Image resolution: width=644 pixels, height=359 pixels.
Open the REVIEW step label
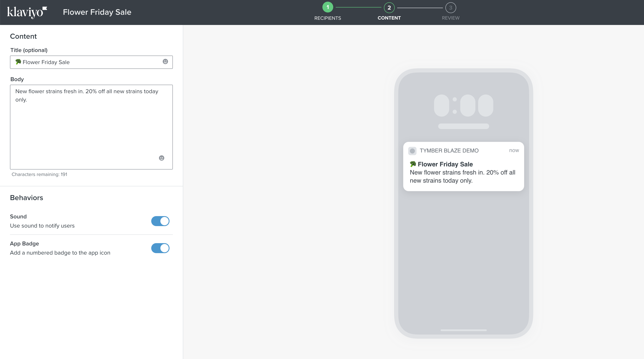coord(451,18)
